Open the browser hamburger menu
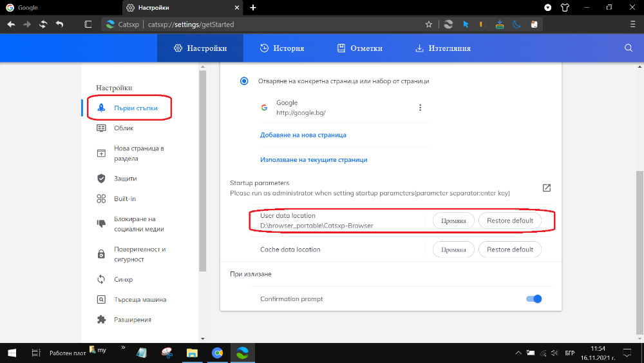Screen dimensions: 644x363 coord(632,25)
